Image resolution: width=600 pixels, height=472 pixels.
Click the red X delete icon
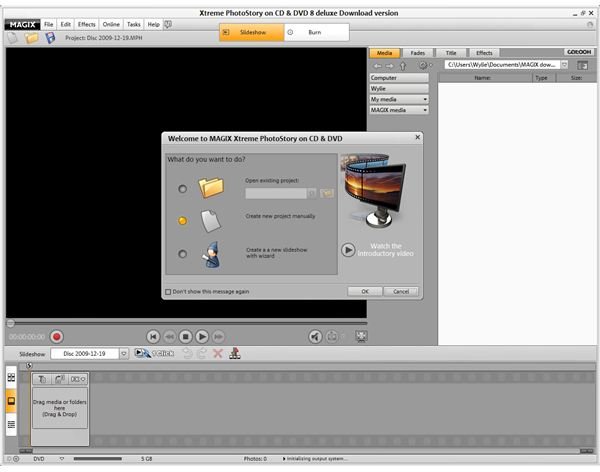tap(218, 353)
